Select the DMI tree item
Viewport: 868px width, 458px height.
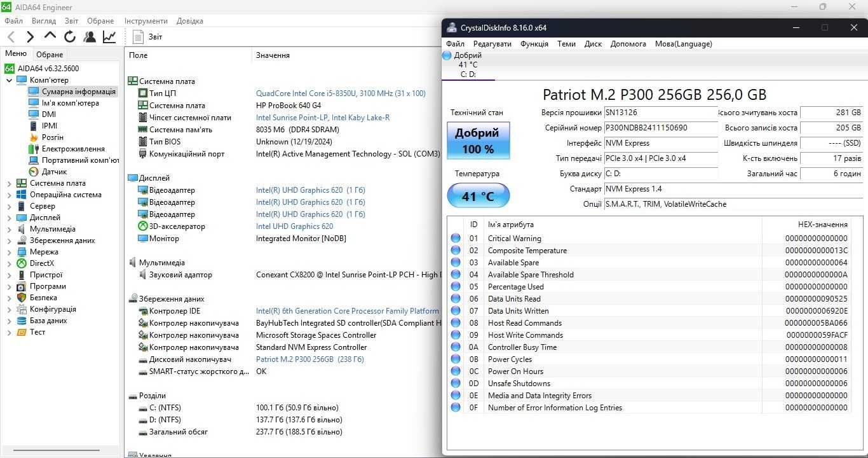pyautogui.click(x=49, y=114)
